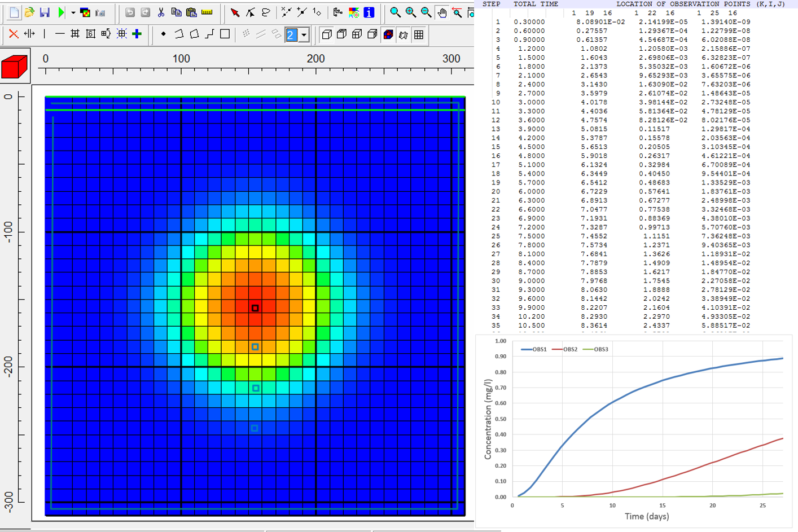This screenshot has height=532, width=798.
Task: Choose the red arrow select objects tool
Action: pyautogui.click(x=235, y=12)
